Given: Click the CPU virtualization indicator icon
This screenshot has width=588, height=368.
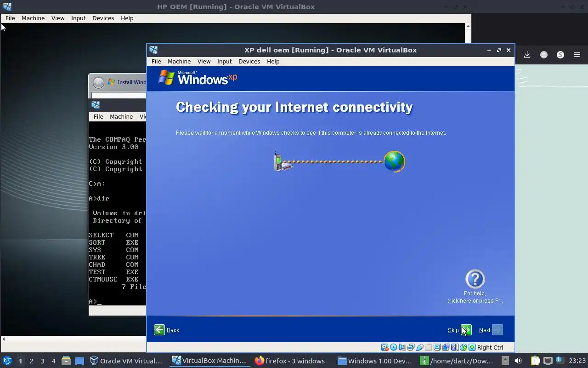Looking at the screenshot, I should [x=454, y=347].
